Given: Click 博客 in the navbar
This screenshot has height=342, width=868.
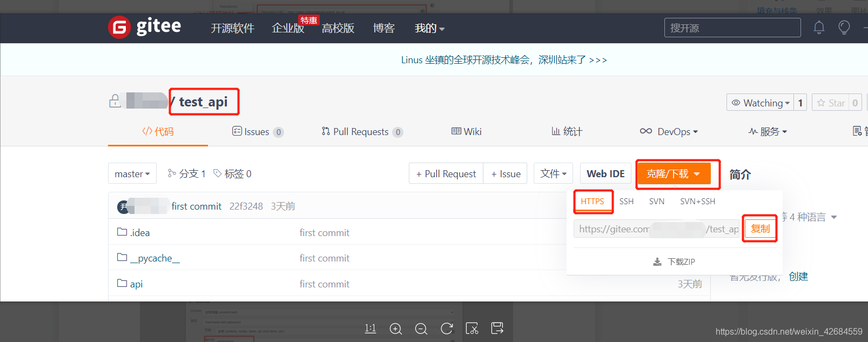Looking at the screenshot, I should pos(383,28).
